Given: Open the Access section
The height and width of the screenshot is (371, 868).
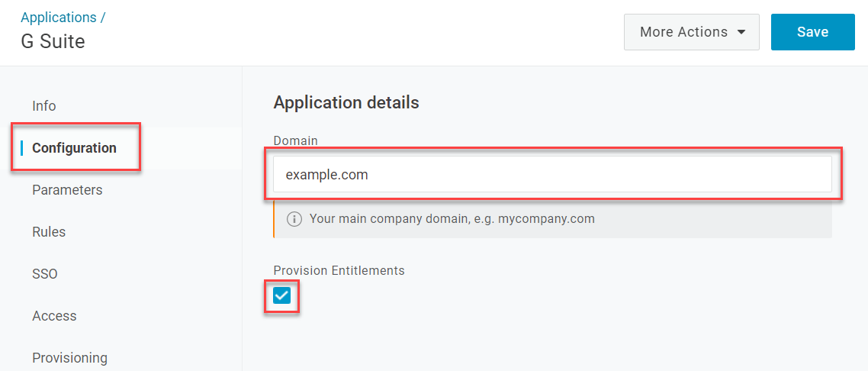Looking at the screenshot, I should [x=54, y=316].
